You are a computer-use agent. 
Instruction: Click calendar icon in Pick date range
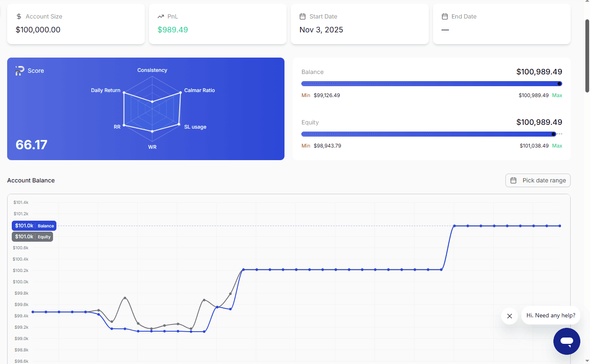(513, 180)
